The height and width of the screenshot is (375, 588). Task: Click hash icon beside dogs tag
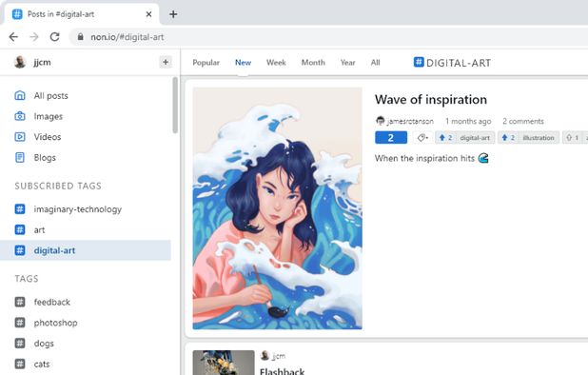pos(20,344)
